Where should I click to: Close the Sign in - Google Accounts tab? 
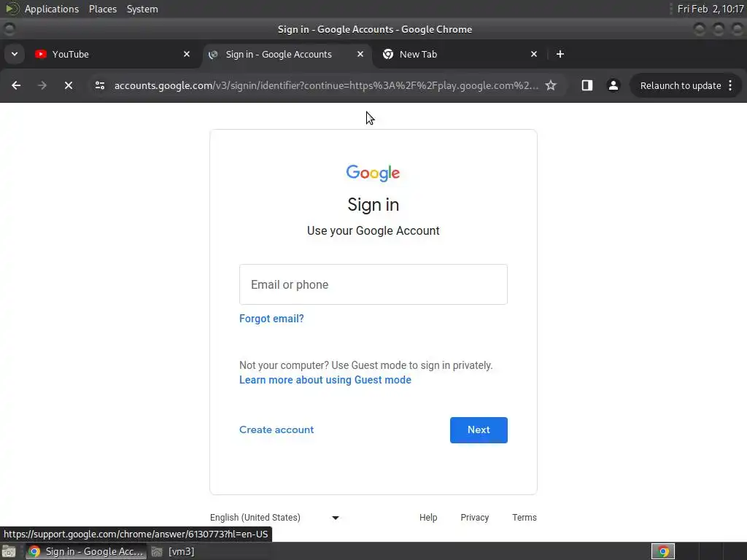pyautogui.click(x=360, y=54)
